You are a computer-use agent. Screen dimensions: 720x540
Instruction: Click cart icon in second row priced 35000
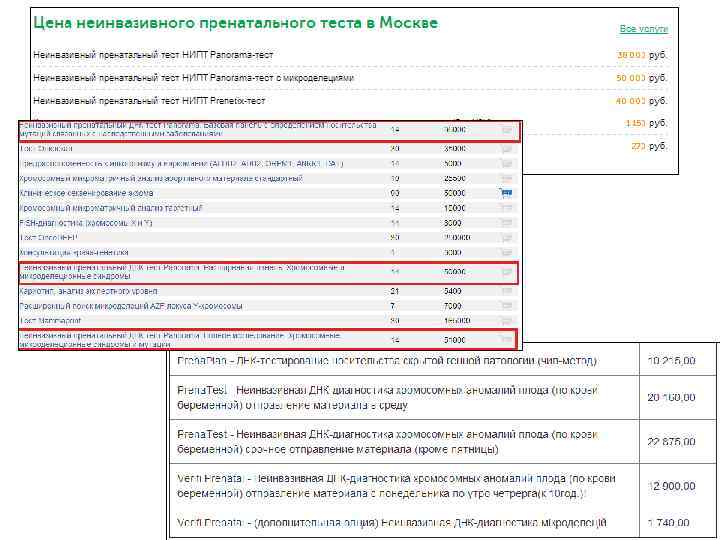506,149
